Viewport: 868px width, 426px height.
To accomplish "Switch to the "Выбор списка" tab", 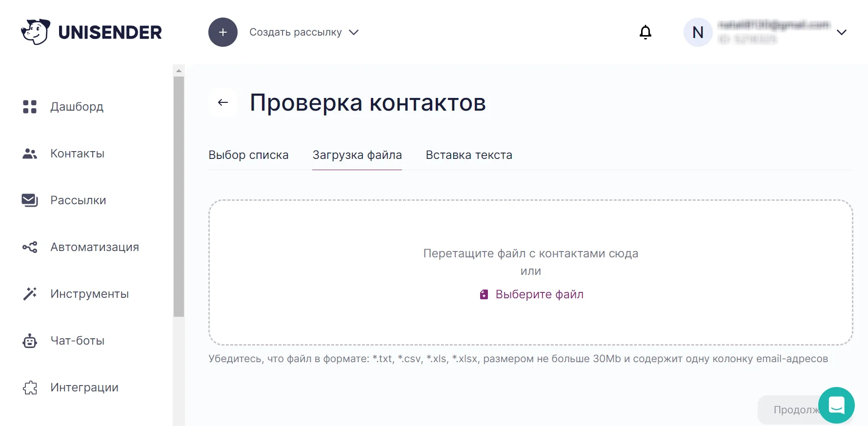I will point(248,155).
